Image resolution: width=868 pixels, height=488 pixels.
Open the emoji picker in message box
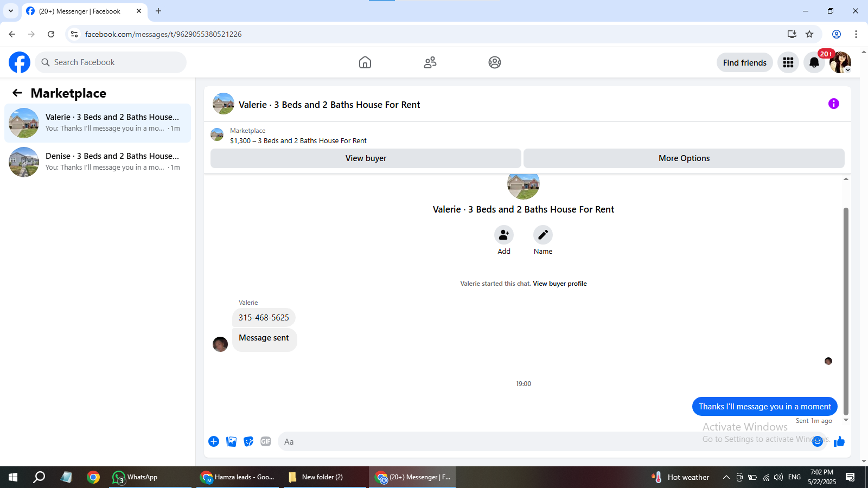click(x=818, y=441)
